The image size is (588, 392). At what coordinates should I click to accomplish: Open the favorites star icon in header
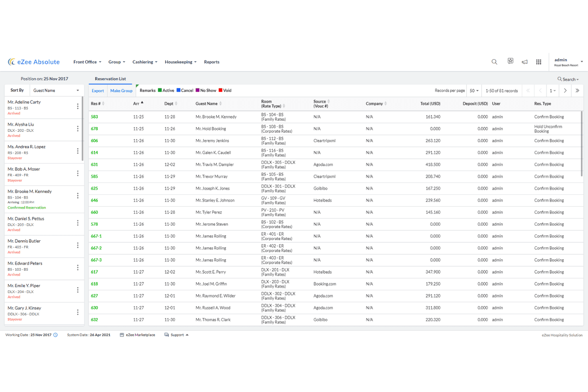pyautogui.click(x=511, y=61)
